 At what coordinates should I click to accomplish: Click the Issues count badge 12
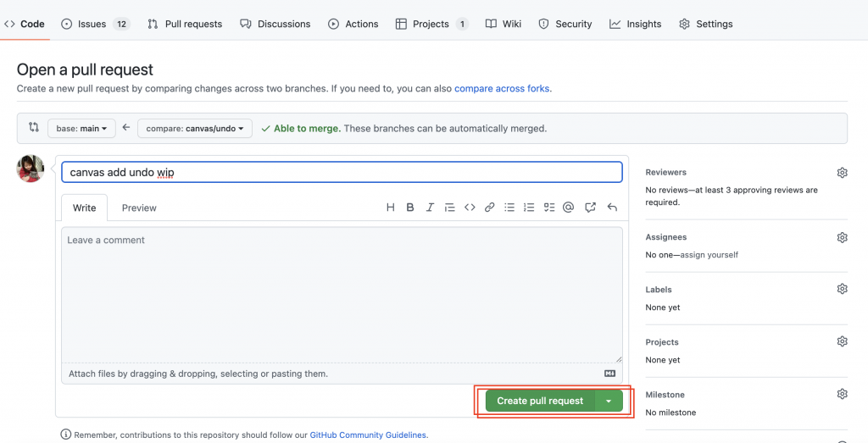click(x=122, y=24)
